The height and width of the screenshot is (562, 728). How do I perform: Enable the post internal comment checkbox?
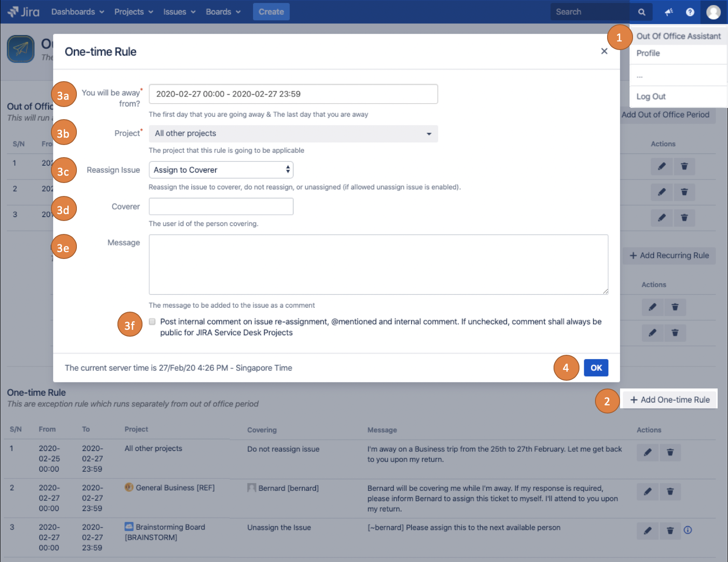pyautogui.click(x=152, y=322)
